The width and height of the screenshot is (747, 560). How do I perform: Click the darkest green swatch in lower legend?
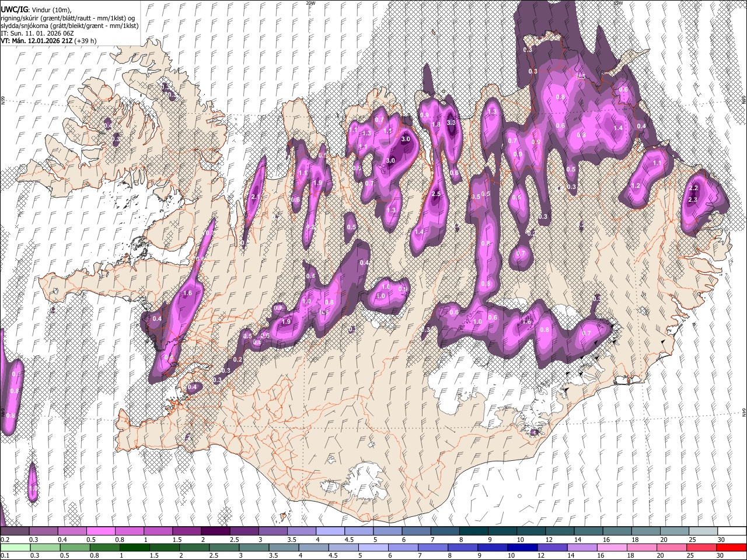tap(134, 548)
